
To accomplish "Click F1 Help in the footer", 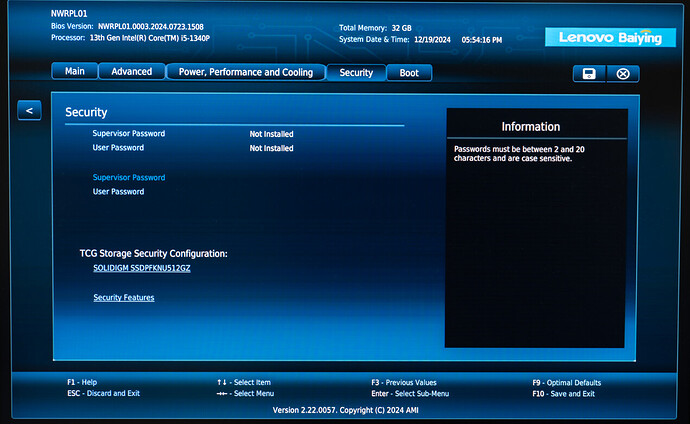I will coord(82,382).
